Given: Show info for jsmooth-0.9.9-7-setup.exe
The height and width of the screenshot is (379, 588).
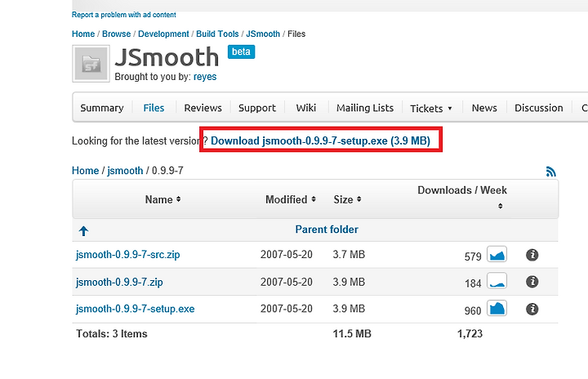Looking at the screenshot, I should click(532, 310).
